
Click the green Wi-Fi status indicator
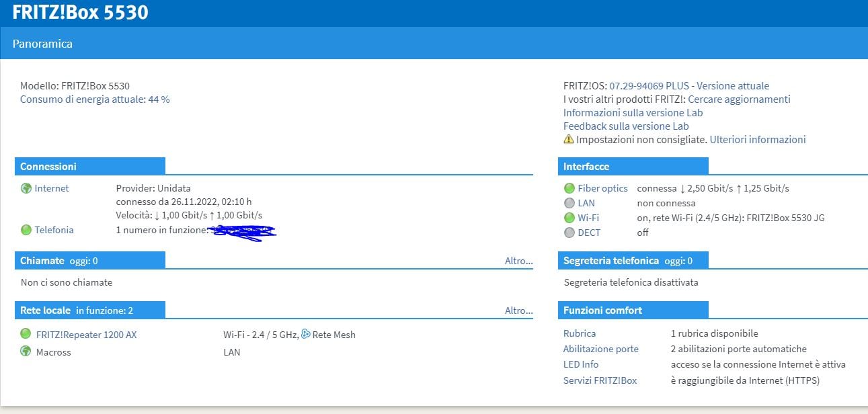569,218
